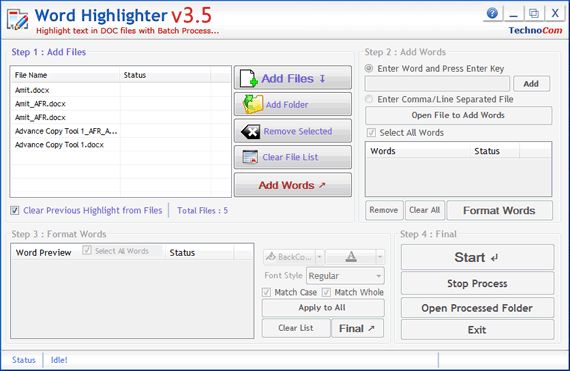The height and width of the screenshot is (371, 570).
Task: Click the Open Processed Folder button
Action: (x=477, y=308)
